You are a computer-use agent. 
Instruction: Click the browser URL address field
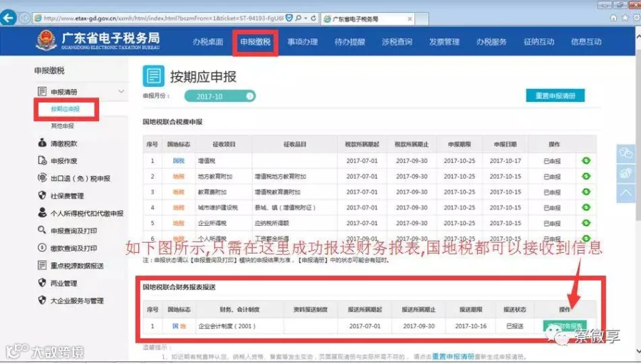164,18
